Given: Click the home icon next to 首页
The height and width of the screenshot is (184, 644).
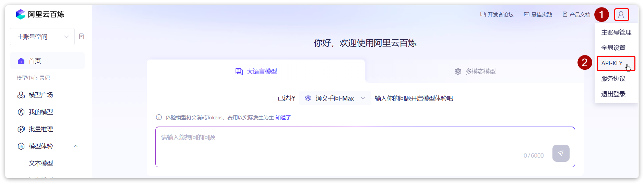Looking at the screenshot, I should click(x=21, y=61).
